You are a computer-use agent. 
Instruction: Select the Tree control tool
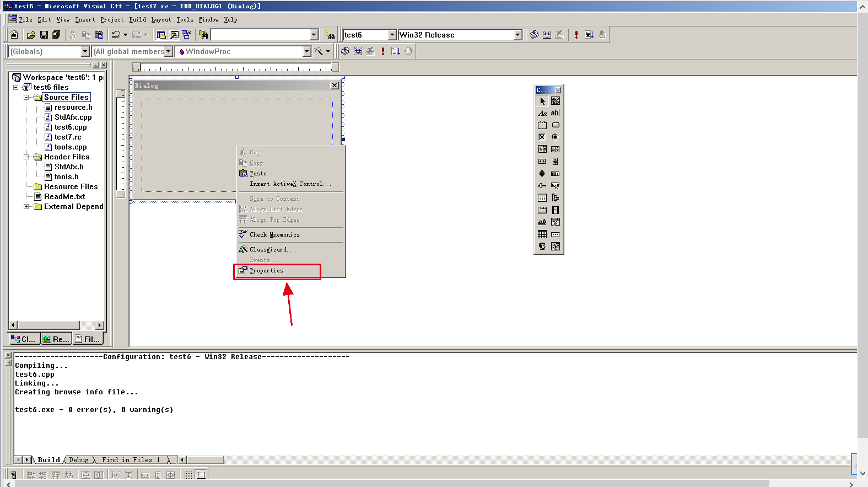(556, 198)
